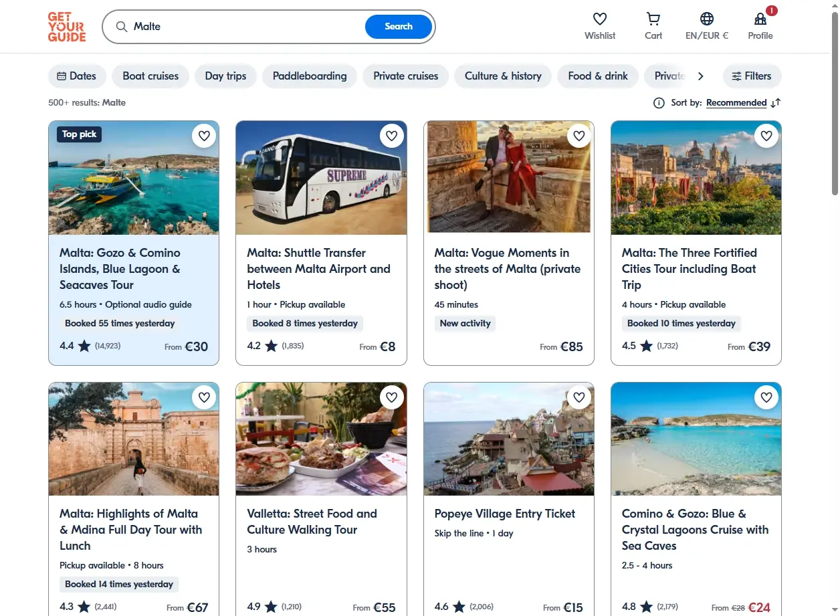840x616 pixels.
Task: Open the Sort by Recommended dropdown
Action: pos(736,103)
